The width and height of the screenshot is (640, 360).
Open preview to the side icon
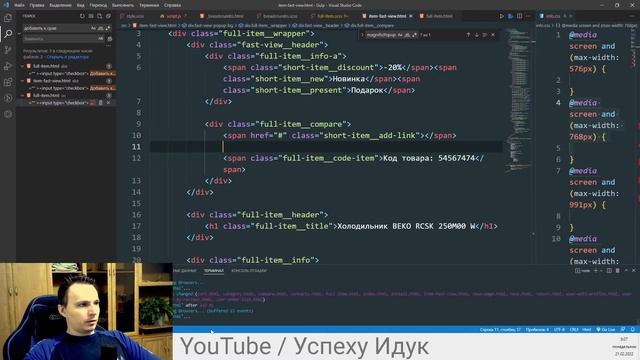click(510, 16)
